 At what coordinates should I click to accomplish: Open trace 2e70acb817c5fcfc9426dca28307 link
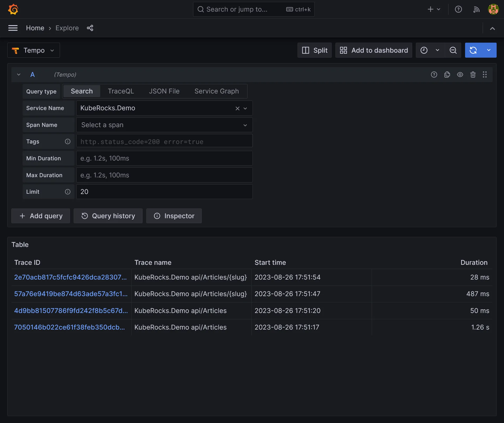pyautogui.click(x=70, y=277)
